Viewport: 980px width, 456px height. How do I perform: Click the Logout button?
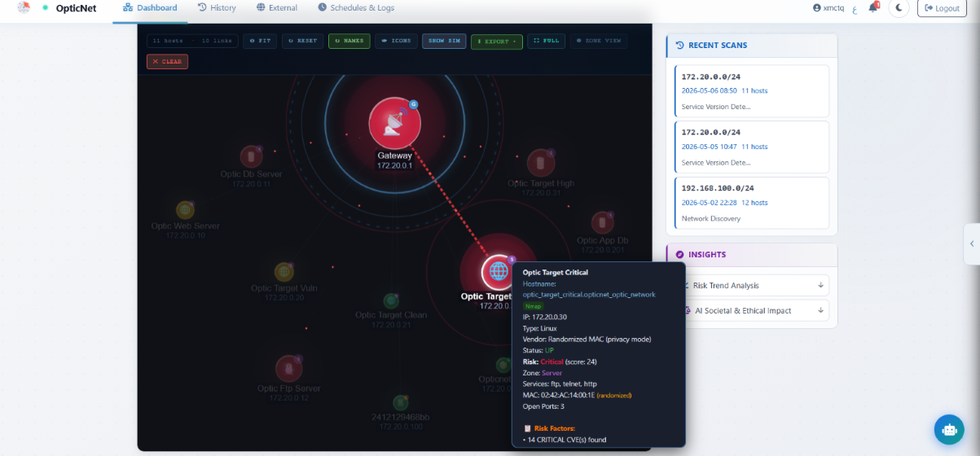(x=942, y=8)
